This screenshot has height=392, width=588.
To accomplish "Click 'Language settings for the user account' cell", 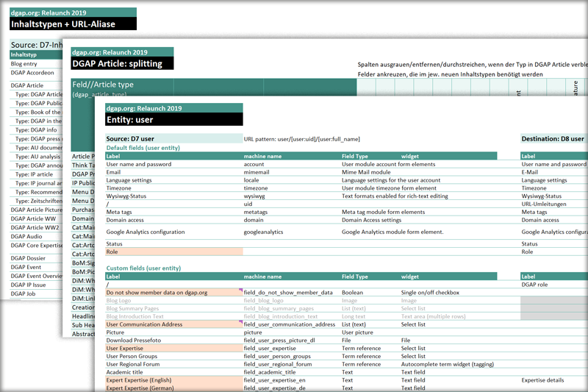I will [x=391, y=180].
